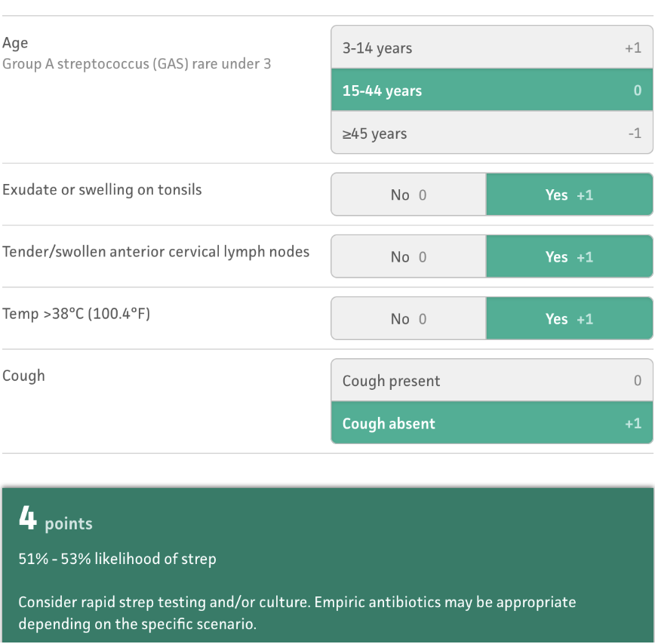Screen dimensions: 655x644
Task: Choose the 15-44 years age group
Action: (491, 90)
